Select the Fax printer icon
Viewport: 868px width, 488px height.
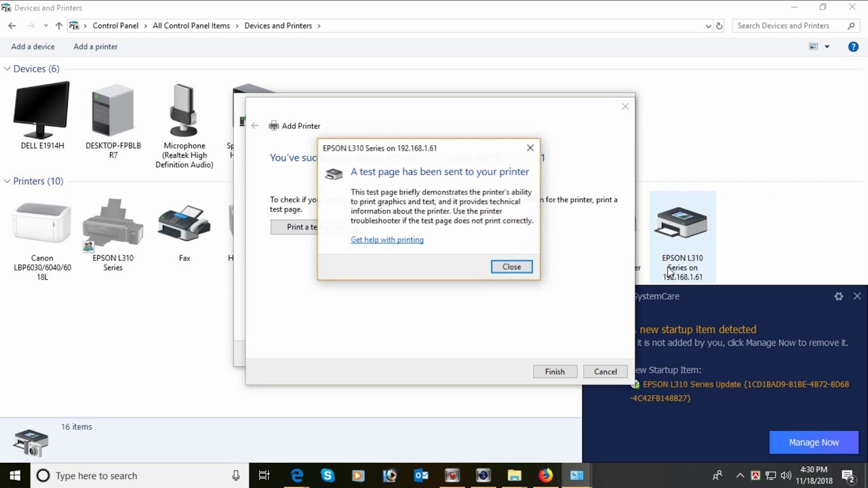(x=184, y=230)
